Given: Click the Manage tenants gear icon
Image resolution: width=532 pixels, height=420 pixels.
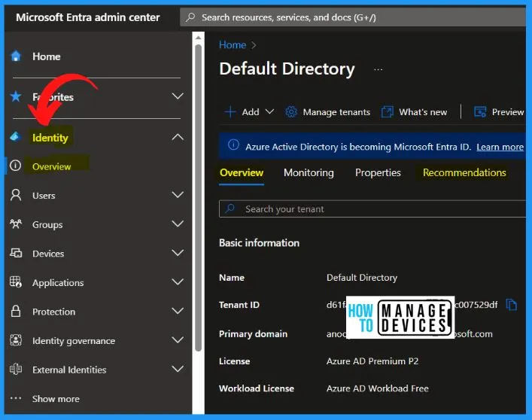Looking at the screenshot, I should pos(290,111).
